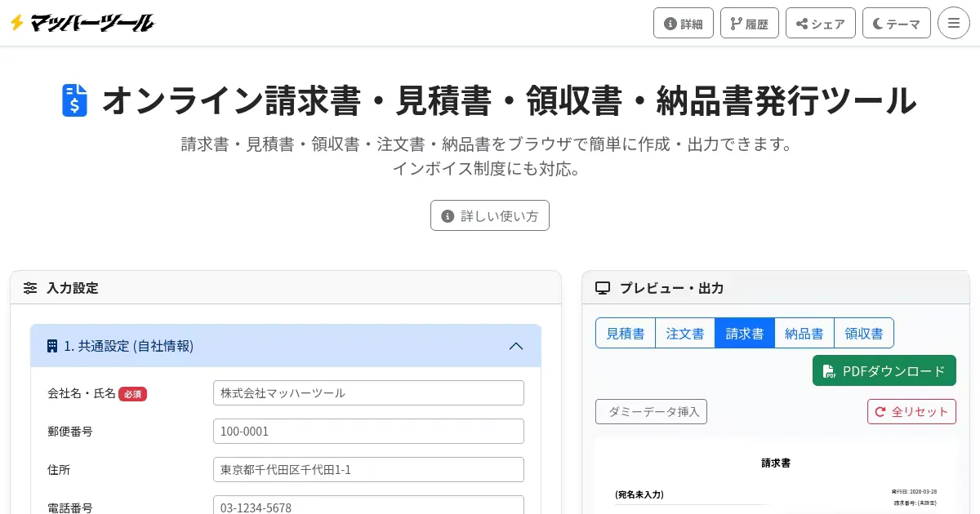This screenshot has width=980, height=514.
Task: Collapse 共通設定 (自社情報) section
Action: click(516, 346)
